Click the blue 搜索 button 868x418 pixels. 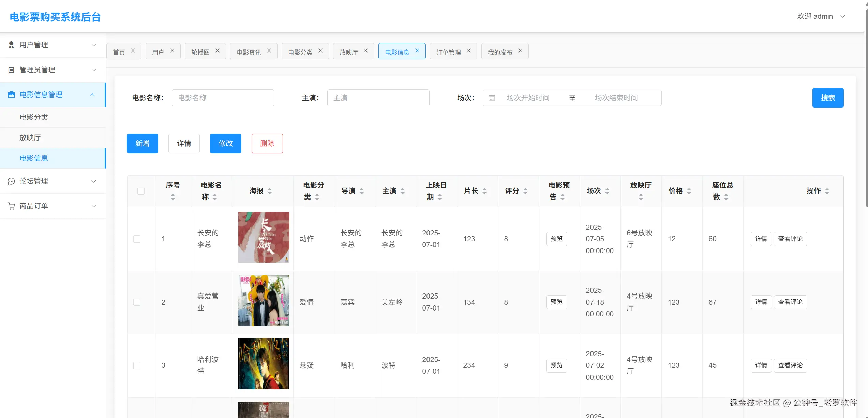point(828,98)
